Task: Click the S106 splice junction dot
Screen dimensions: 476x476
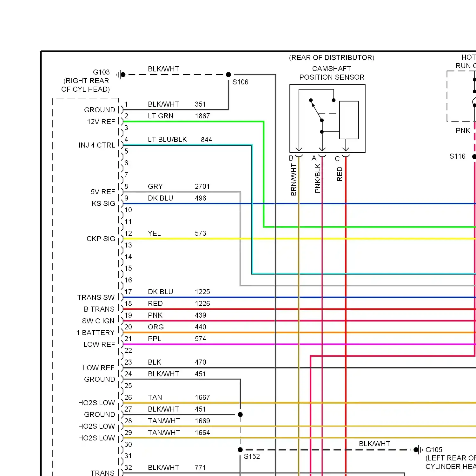Action: [x=228, y=75]
